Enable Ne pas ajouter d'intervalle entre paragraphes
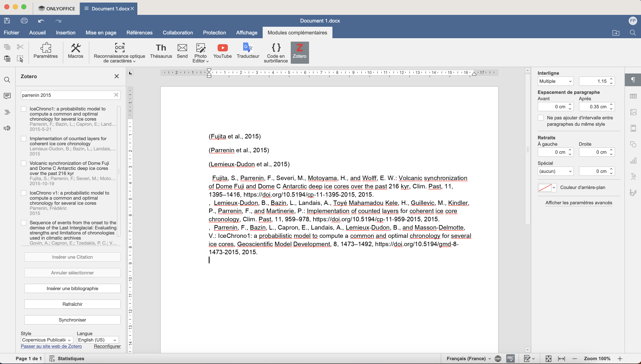 coord(541,117)
